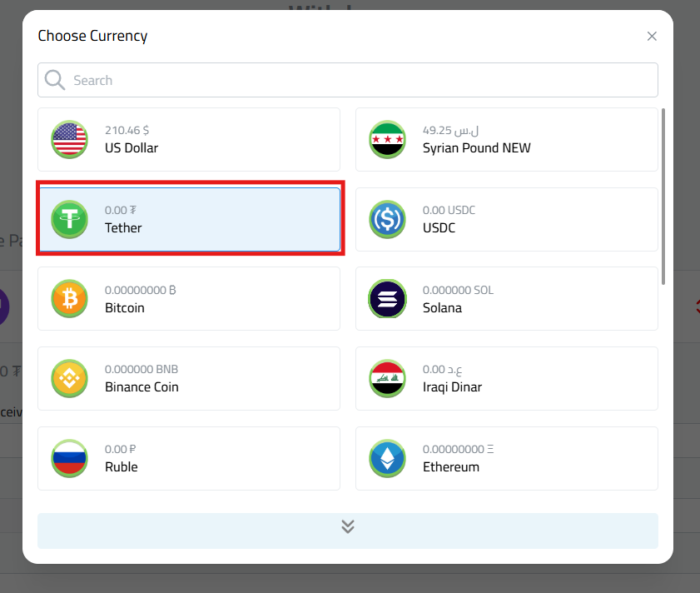Click the orange Bitcoin logo icon
This screenshot has height=593, width=700.
coord(69,298)
